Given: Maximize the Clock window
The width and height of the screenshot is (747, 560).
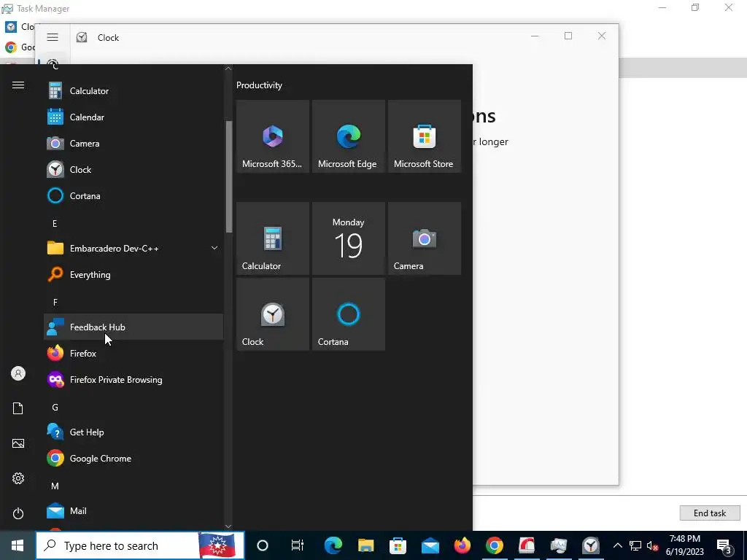Looking at the screenshot, I should pyautogui.click(x=568, y=36).
